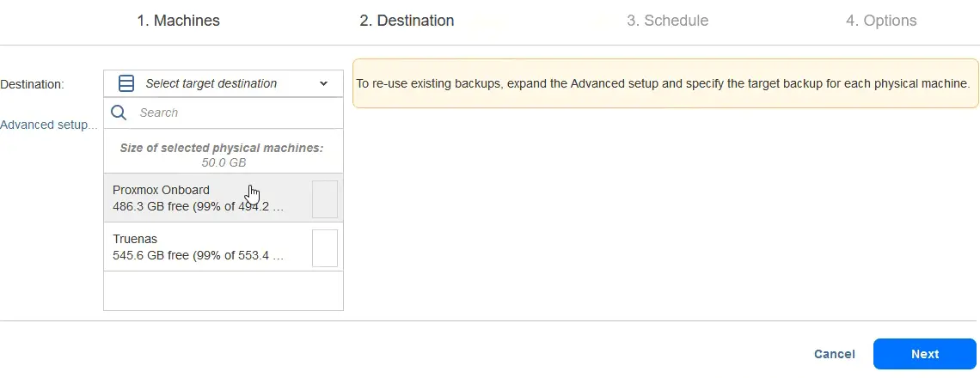Open the Select target destination combo box
980x378 pixels.
coord(223,83)
